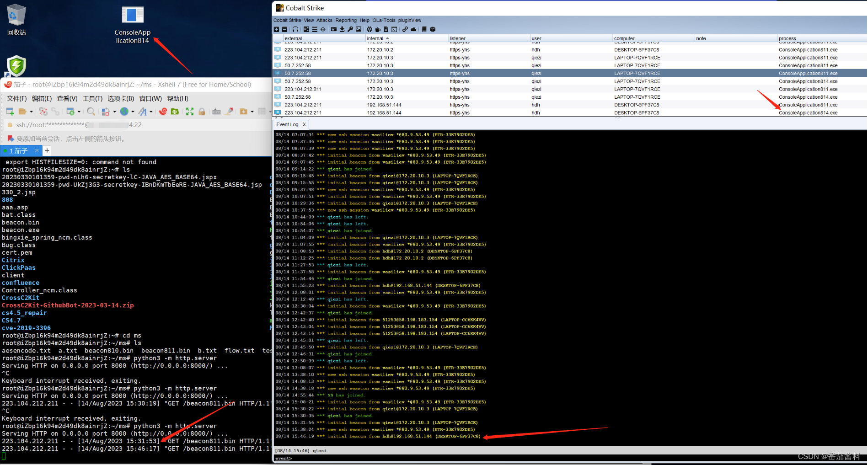The height and width of the screenshot is (465, 868).
Task: Click the terminal scripted web delivery icon
Action: pos(394,29)
